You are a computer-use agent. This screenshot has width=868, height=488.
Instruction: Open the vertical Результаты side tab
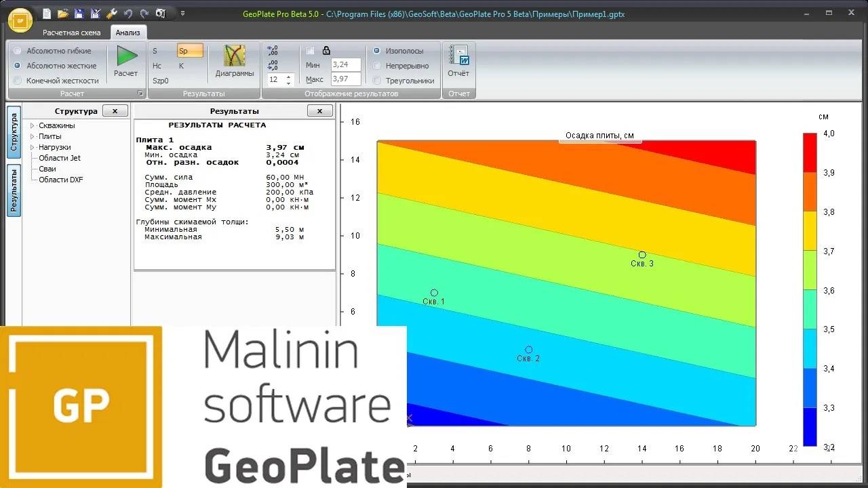pos(14,190)
